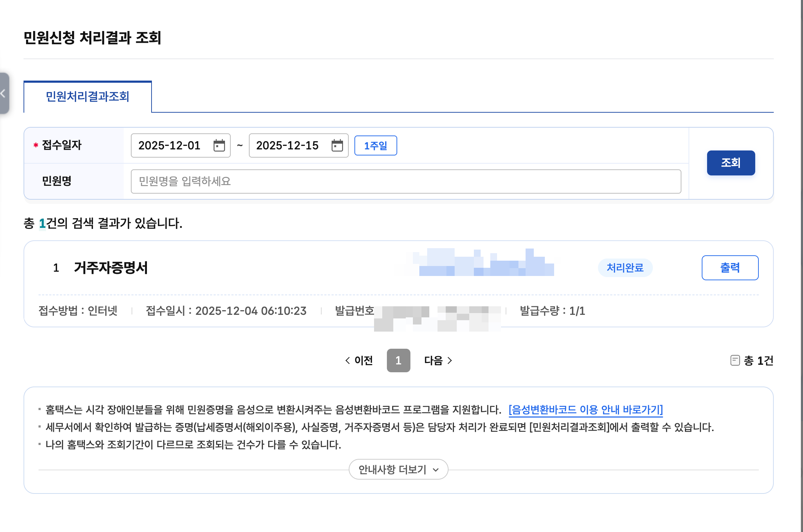The image size is (803, 532).
Task: Open the 음성변환바코드 이용 안내 바로가기 link
Action: tap(585, 410)
